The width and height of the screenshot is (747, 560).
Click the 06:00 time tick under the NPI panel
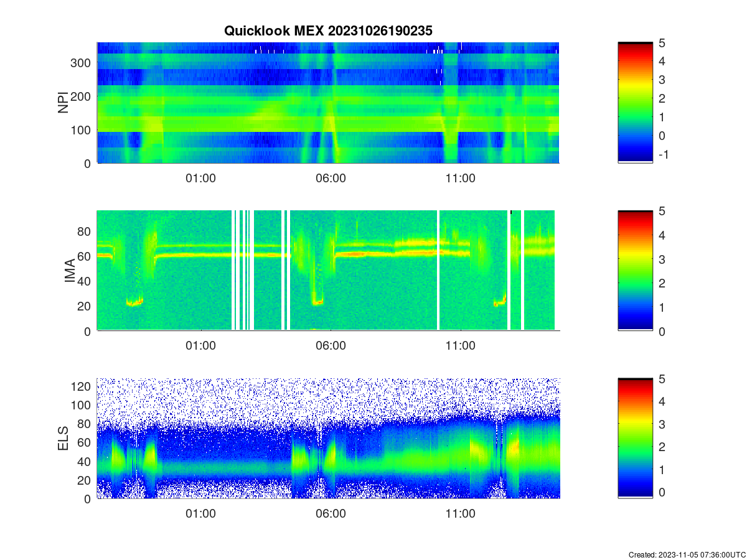click(x=331, y=179)
